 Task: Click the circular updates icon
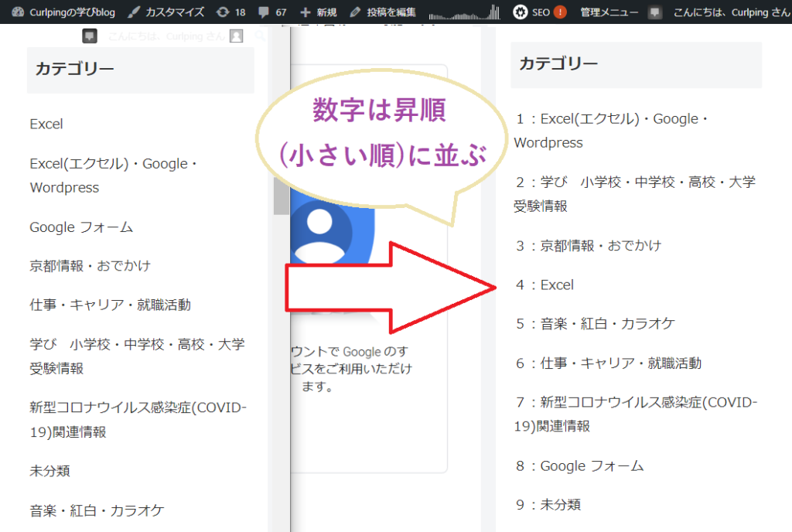[x=223, y=12]
